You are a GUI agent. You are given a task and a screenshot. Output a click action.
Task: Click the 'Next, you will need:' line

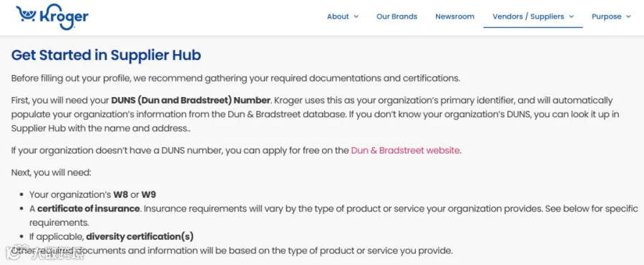coord(52,172)
